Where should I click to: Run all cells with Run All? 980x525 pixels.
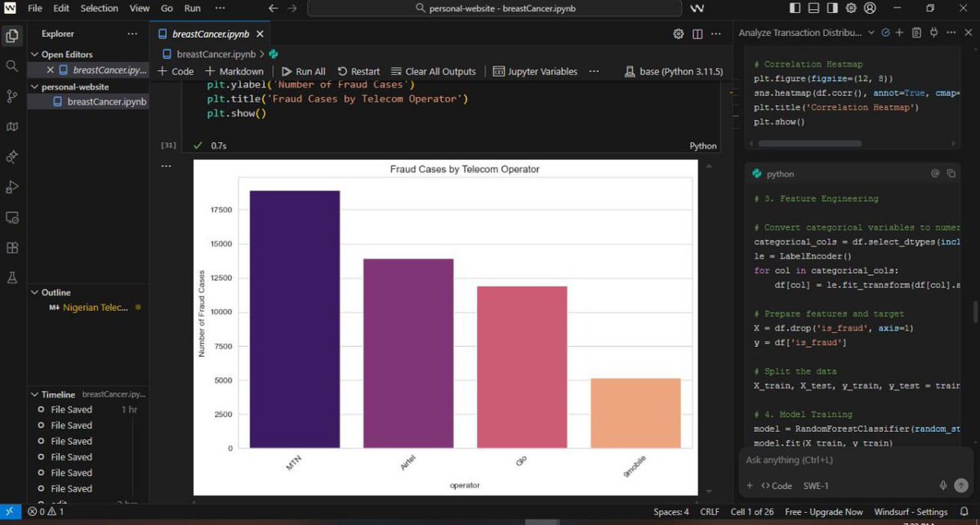(303, 71)
